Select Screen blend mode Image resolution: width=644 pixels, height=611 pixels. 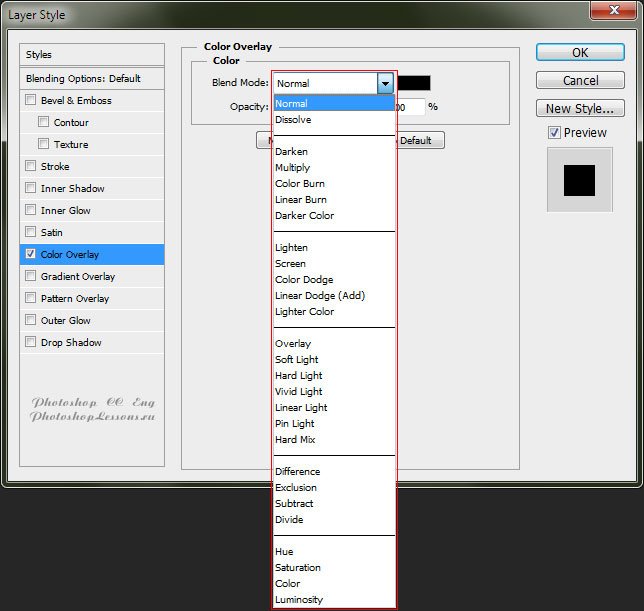click(x=291, y=264)
